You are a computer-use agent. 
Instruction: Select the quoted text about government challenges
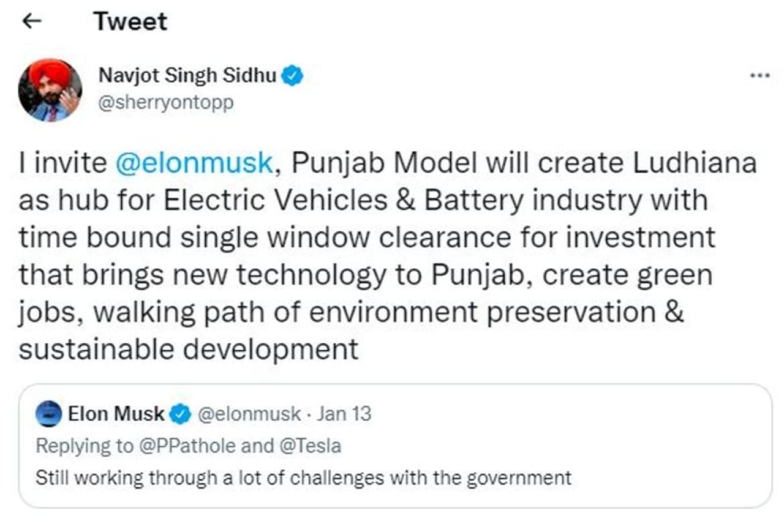pos(303,478)
